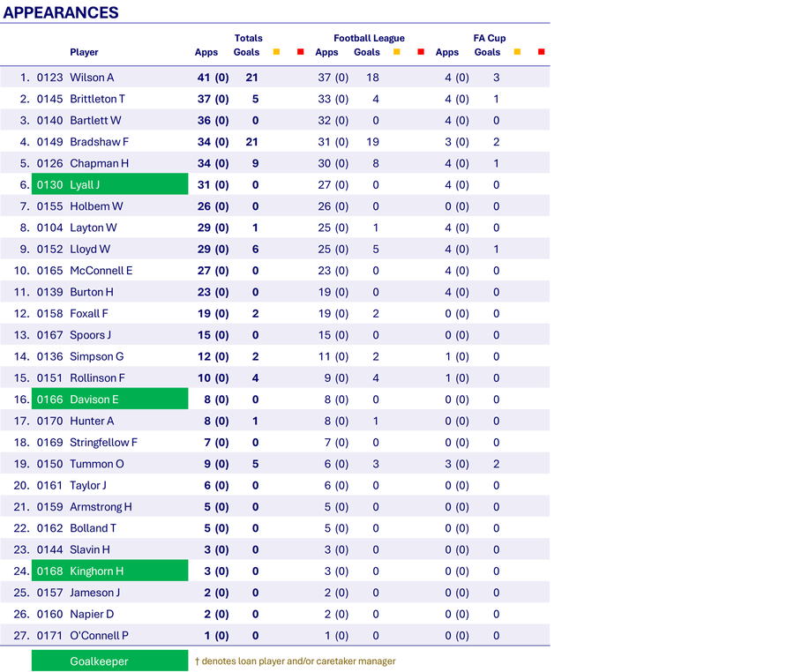Select player Napier D
The width and height of the screenshot is (794, 672).
point(92,615)
